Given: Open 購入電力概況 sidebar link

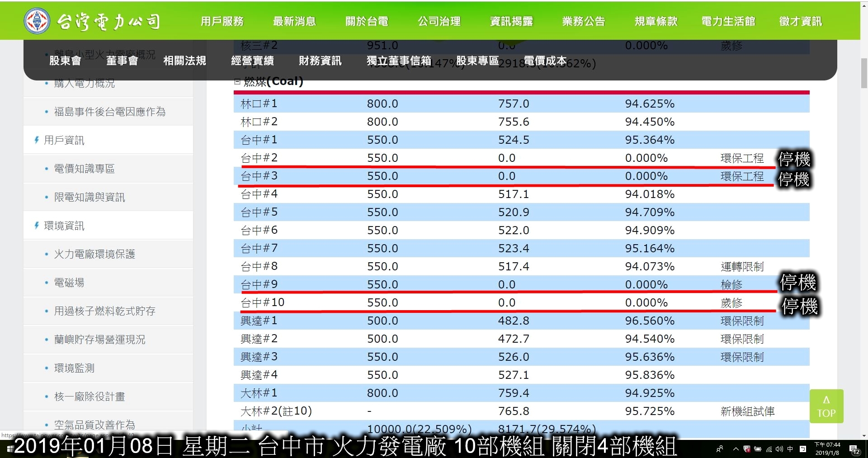Looking at the screenshot, I should [84, 83].
